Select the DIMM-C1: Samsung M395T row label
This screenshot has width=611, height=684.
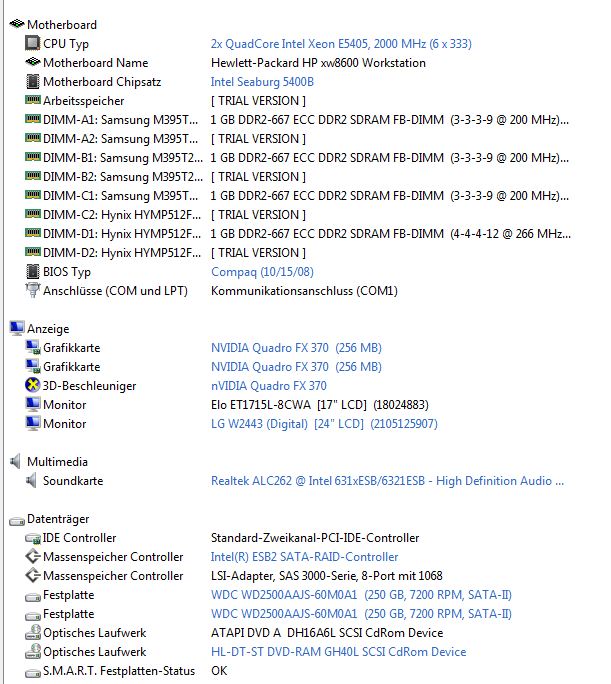[120, 196]
